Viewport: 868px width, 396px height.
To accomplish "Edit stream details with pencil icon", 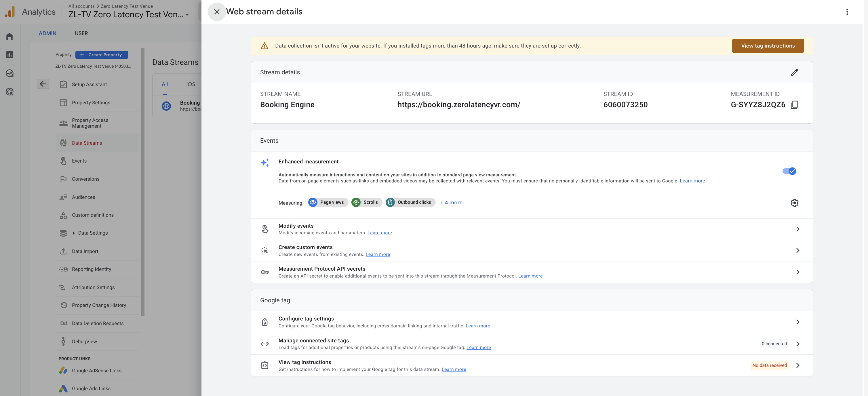I will click(x=794, y=72).
